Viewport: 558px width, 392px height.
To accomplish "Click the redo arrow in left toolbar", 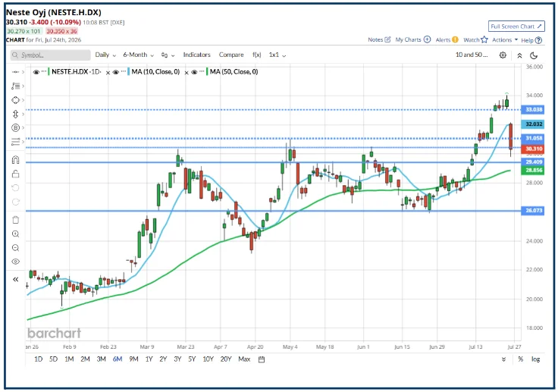I will 15,202.
